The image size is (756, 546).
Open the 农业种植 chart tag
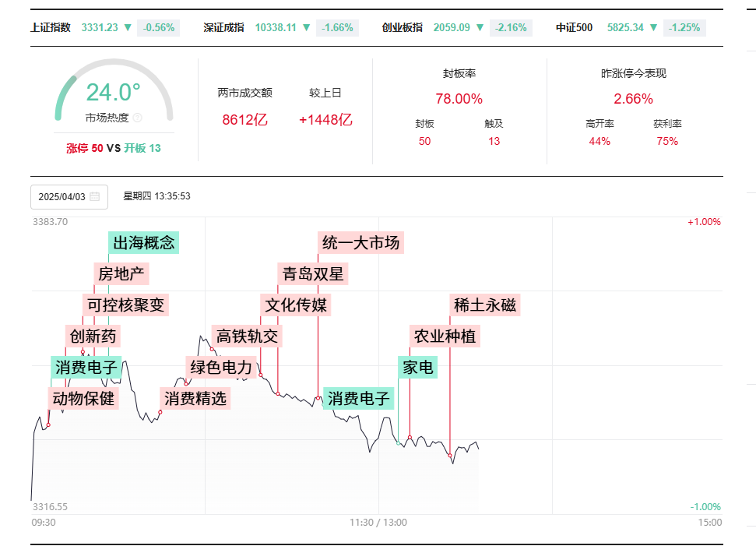(x=445, y=336)
